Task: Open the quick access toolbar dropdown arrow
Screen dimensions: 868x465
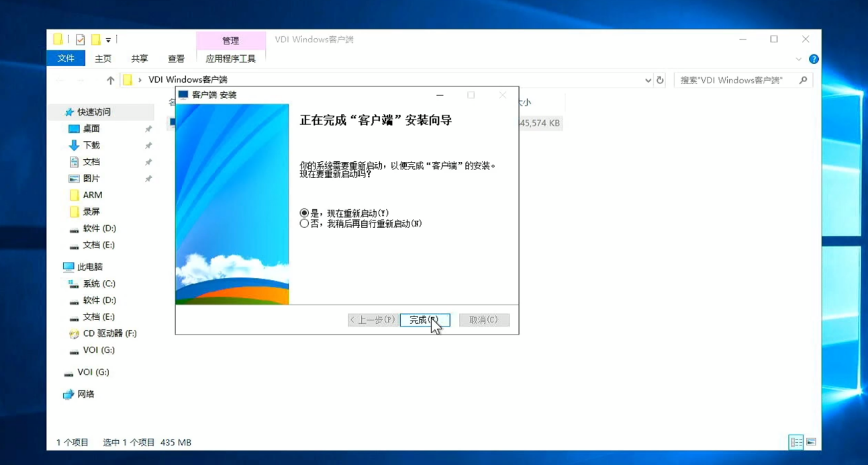Action: tap(108, 40)
